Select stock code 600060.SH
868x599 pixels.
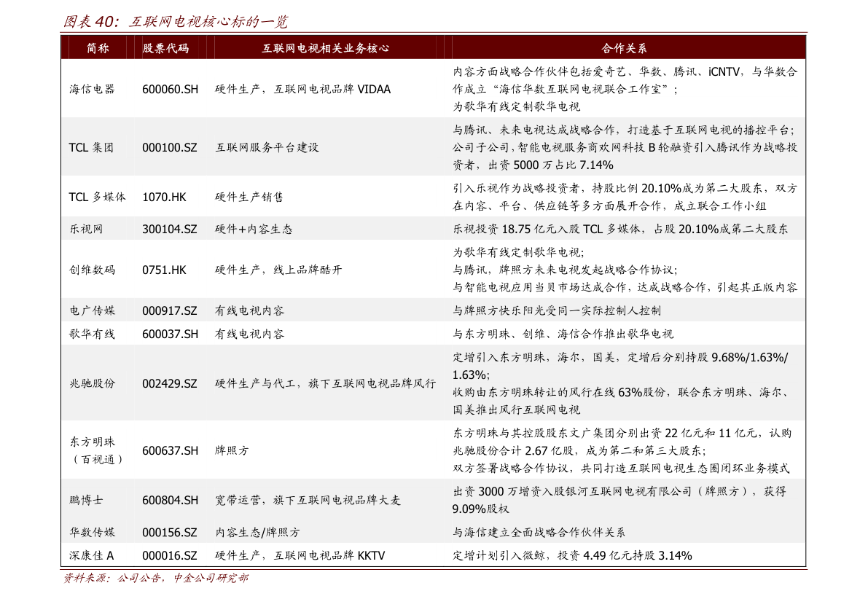point(170,89)
